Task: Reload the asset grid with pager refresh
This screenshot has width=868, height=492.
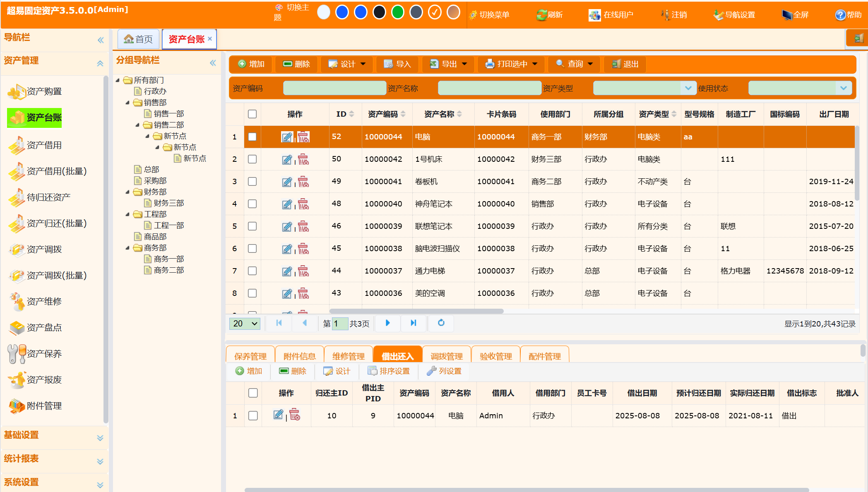Action: tap(441, 323)
